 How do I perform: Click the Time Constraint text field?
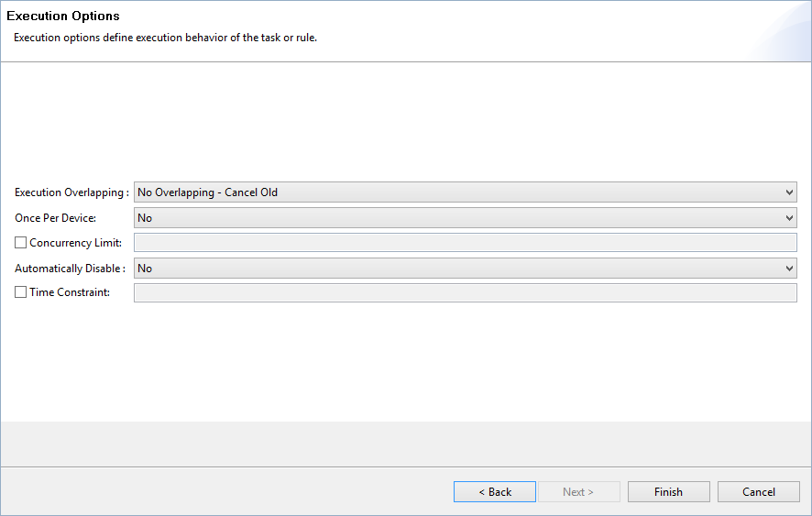465,292
